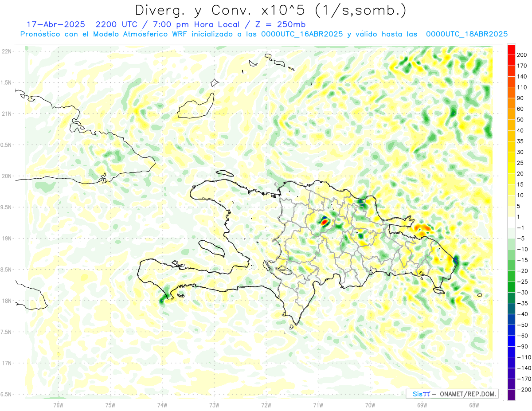
Task: Click the valid-until time '0000UTC_18ABR2025'
Action: tap(467, 34)
